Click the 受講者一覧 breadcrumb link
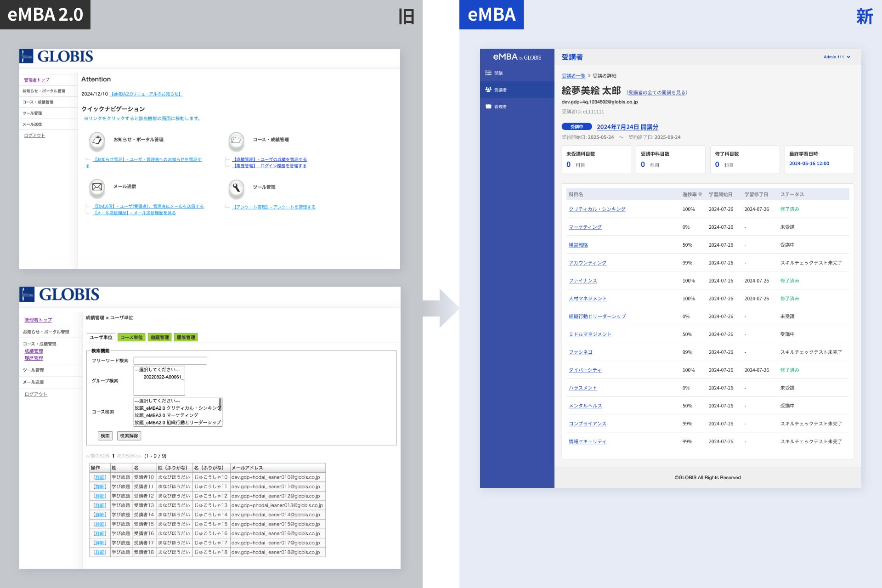882x588 pixels. click(x=573, y=76)
